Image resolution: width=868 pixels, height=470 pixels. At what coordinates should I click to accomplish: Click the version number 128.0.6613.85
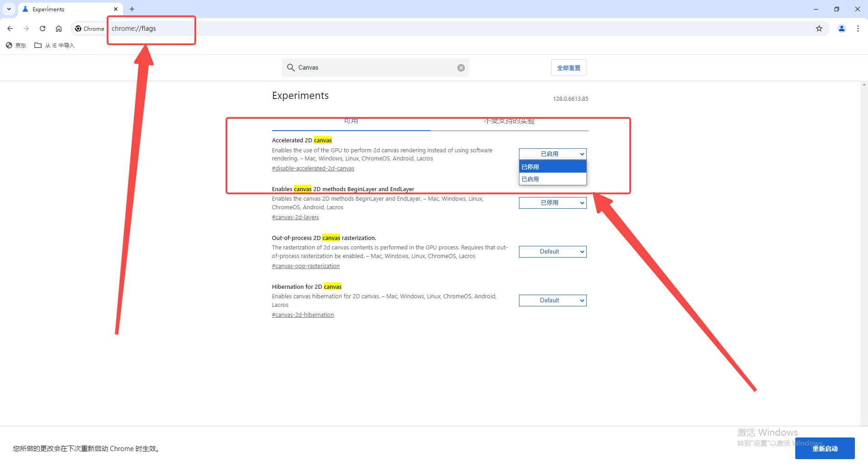click(571, 99)
